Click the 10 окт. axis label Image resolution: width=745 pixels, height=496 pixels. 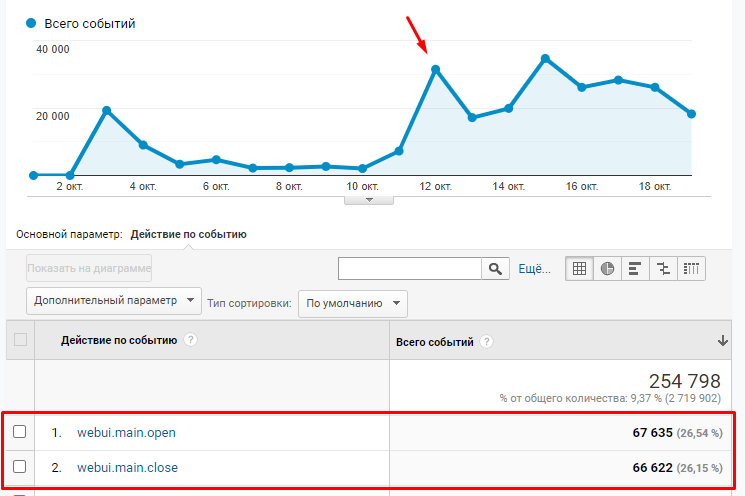pyautogui.click(x=363, y=186)
